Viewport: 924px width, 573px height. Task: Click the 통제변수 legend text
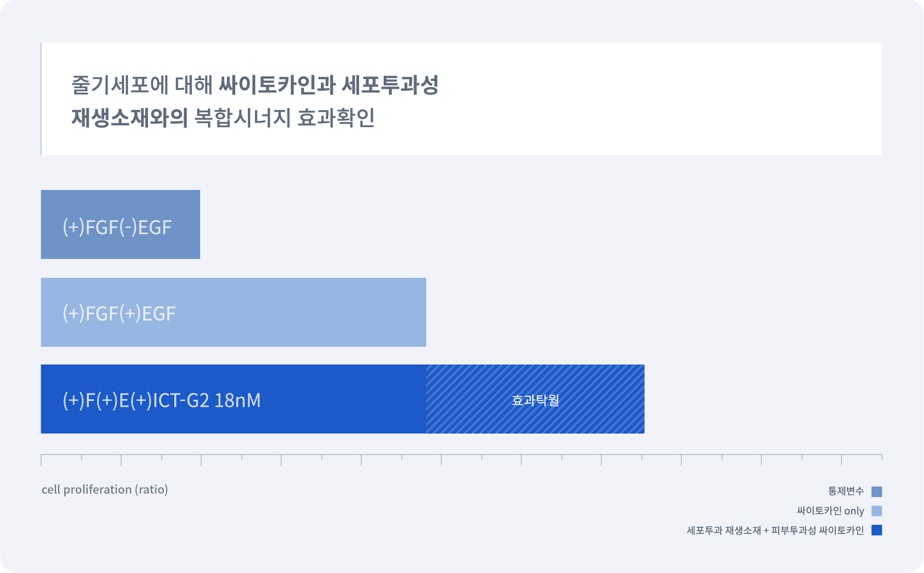tap(846, 491)
